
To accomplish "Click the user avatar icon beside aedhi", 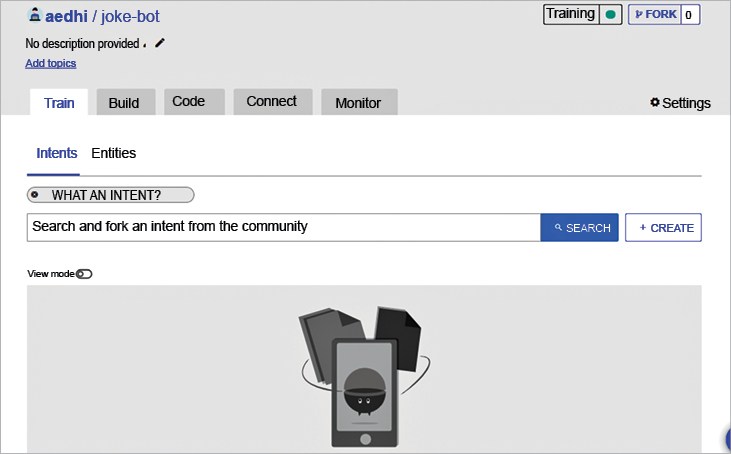I will tap(35, 17).
